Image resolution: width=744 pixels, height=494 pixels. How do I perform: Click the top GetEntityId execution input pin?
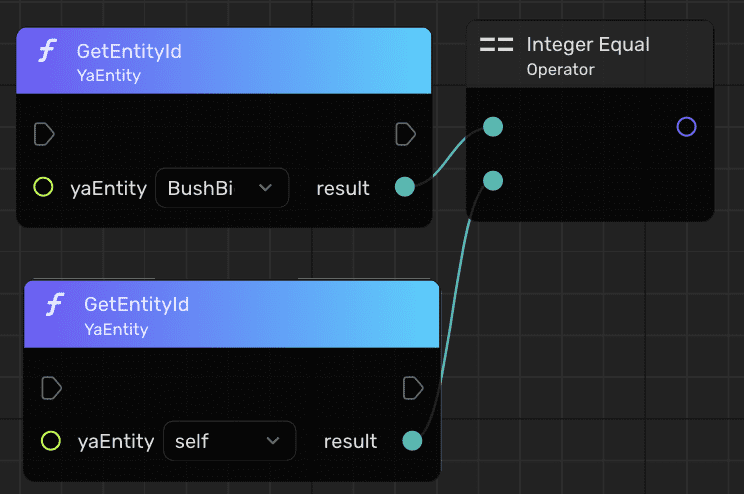[x=43, y=134]
